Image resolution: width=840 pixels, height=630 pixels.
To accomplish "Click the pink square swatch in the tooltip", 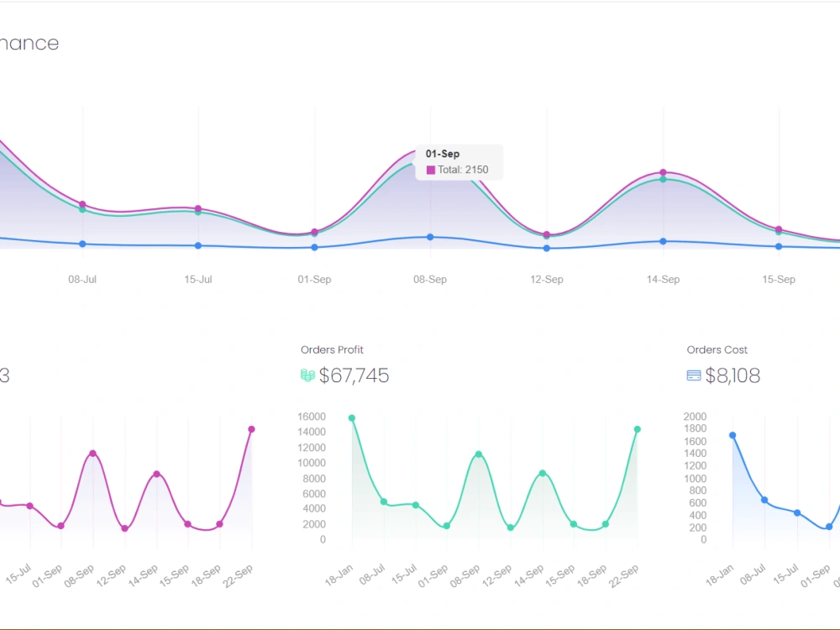I will [x=431, y=170].
